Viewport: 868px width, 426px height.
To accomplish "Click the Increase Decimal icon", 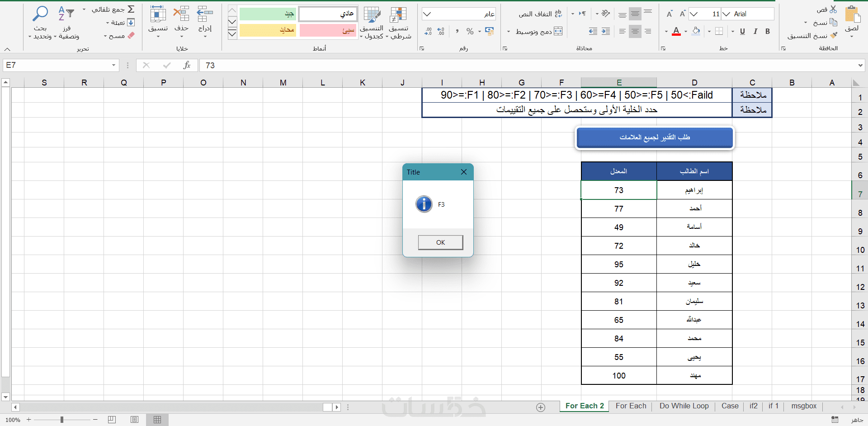I will (x=441, y=31).
